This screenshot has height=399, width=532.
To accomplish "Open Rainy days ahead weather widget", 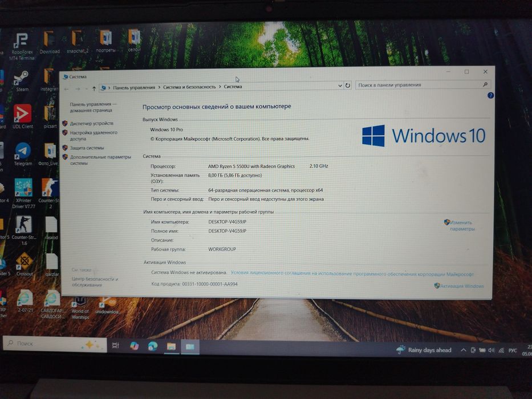I will 424,350.
